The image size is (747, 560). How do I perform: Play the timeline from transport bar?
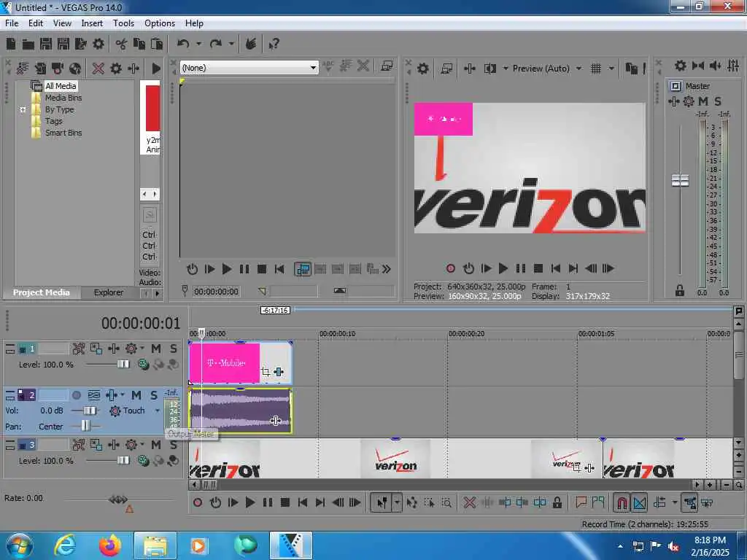(x=249, y=502)
